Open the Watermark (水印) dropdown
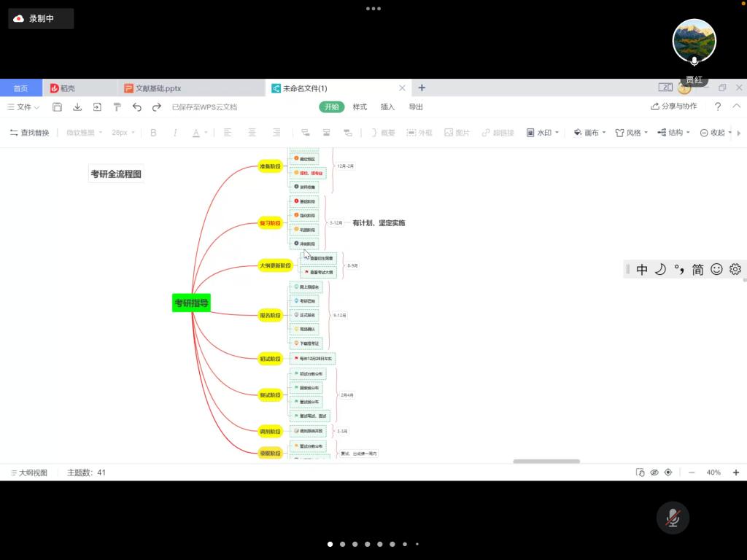This screenshot has height=560, width=747. (x=543, y=133)
